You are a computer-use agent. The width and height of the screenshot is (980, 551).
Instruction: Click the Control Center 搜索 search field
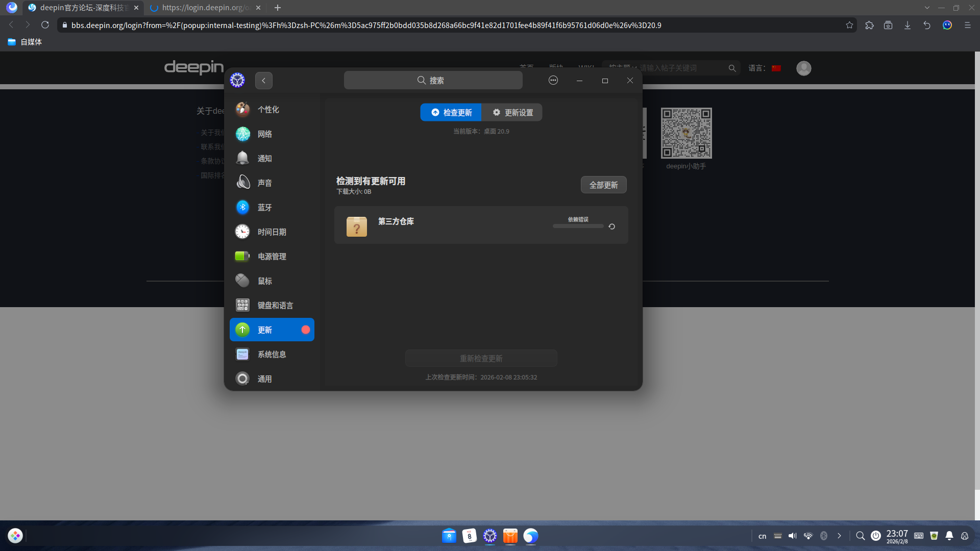coord(433,81)
